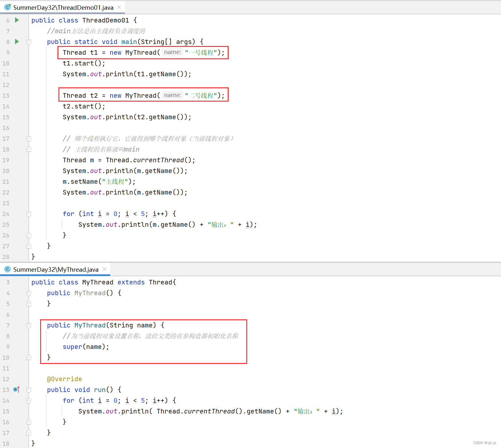
Task: Collapse the for loop inside run()
Action: coord(29,400)
